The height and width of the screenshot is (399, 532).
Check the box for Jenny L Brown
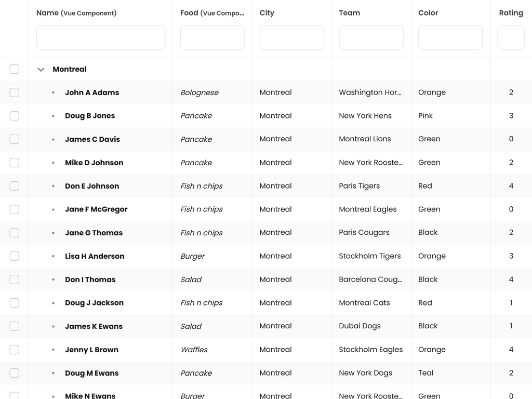pos(15,350)
